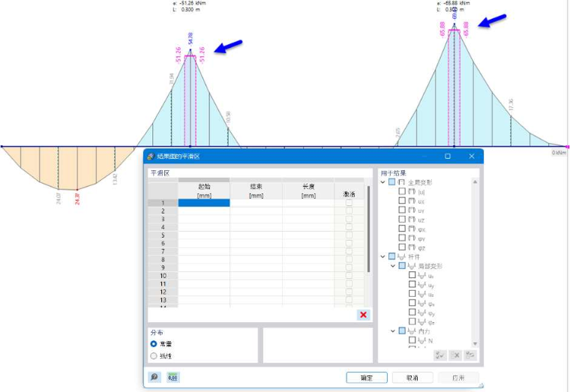Click the results tree scroll-down arrow
The height and width of the screenshot is (392, 570).
click(x=475, y=344)
